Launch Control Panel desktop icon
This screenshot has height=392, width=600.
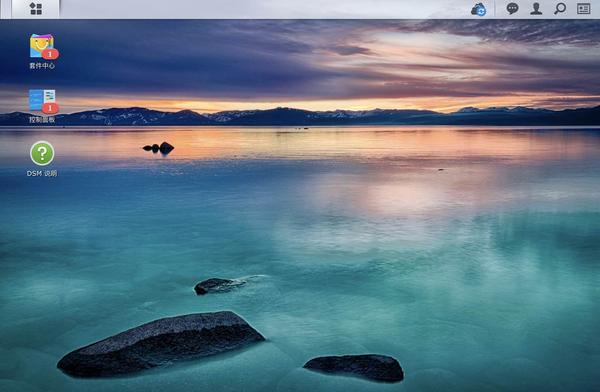click(x=42, y=100)
